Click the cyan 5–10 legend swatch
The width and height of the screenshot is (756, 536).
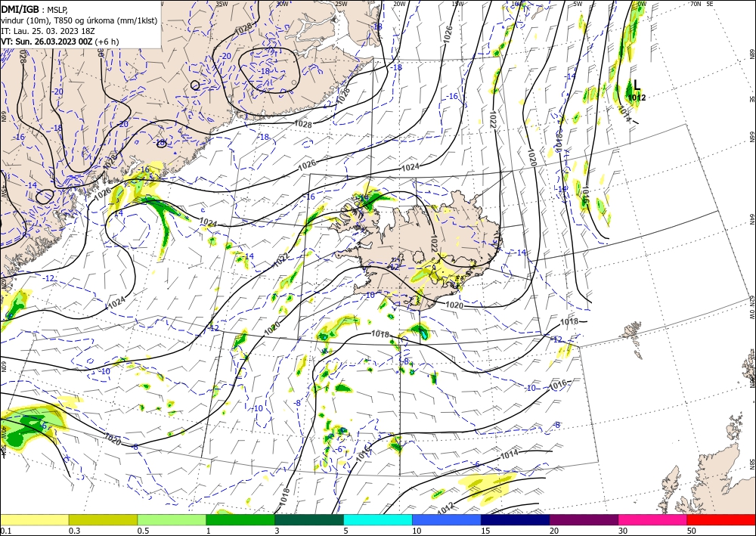pyautogui.click(x=378, y=519)
